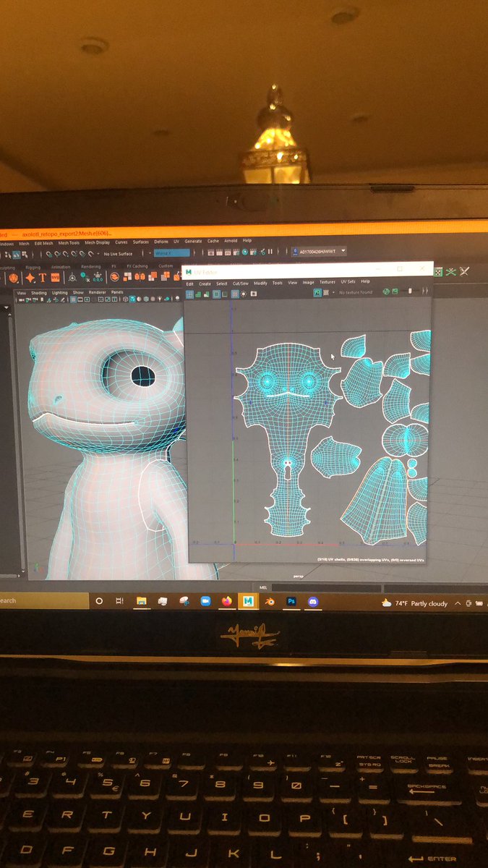The width and height of the screenshot is (488, 868).
Task: Open the Tools menu in UV Editor
Action: pos(278,284)
